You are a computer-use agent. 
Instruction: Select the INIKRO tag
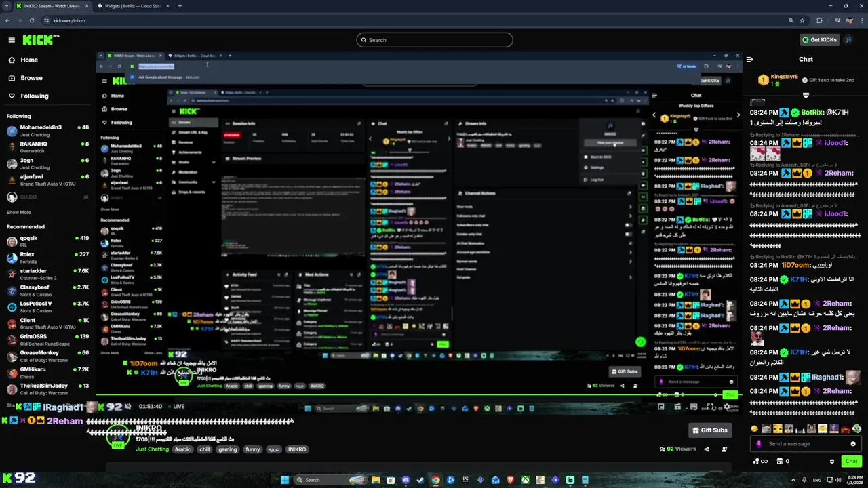297,449
